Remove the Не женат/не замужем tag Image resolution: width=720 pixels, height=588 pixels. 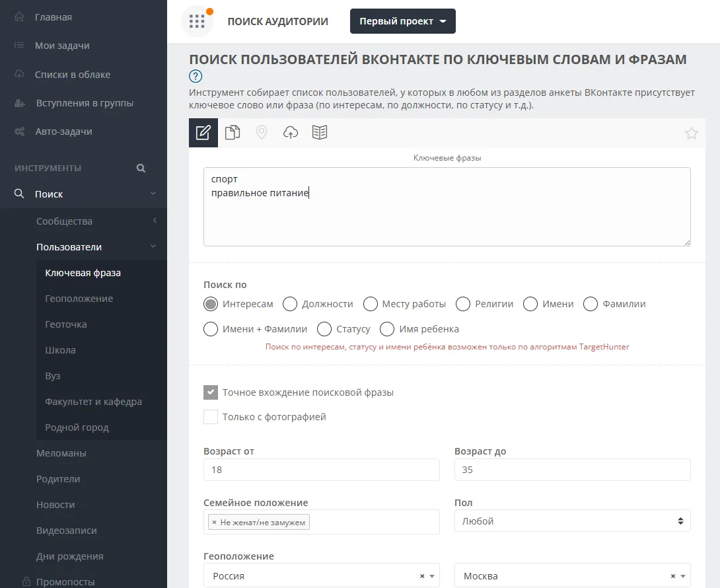(214, 523)
